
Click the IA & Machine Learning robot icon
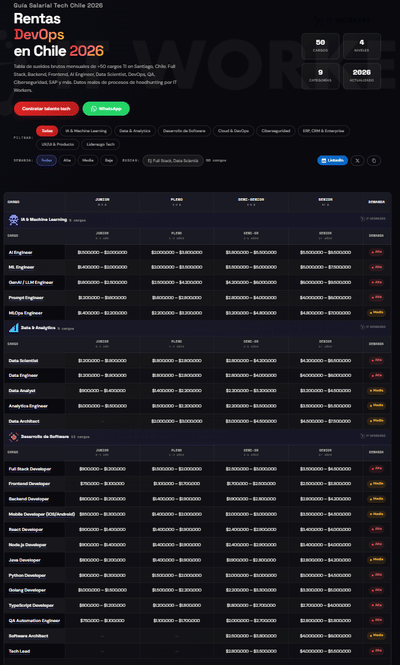pos(14,220)
